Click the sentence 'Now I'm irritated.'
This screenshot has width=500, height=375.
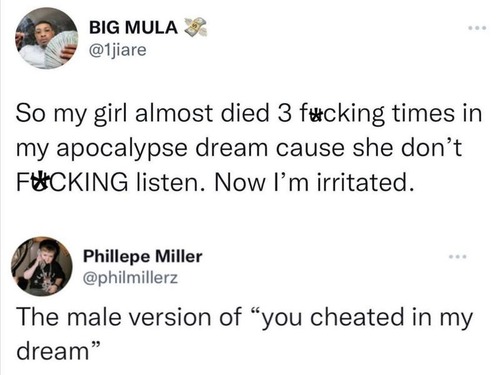point(315,183)
